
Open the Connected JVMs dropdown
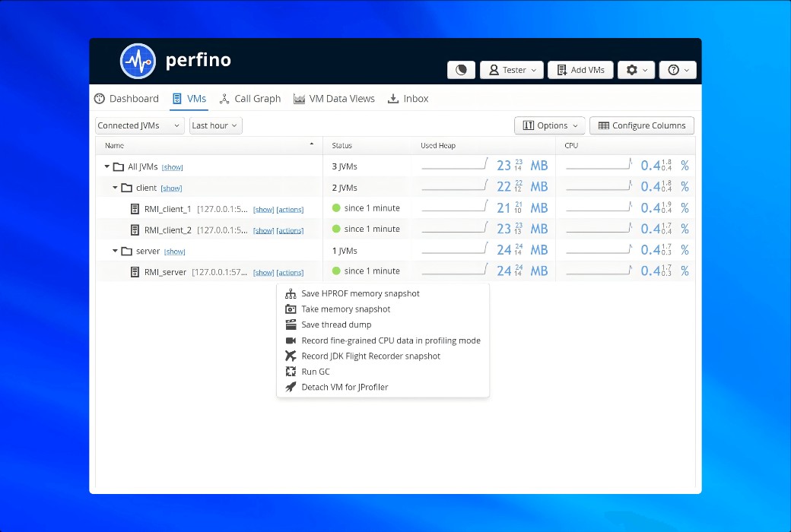(x=139, y=125)
